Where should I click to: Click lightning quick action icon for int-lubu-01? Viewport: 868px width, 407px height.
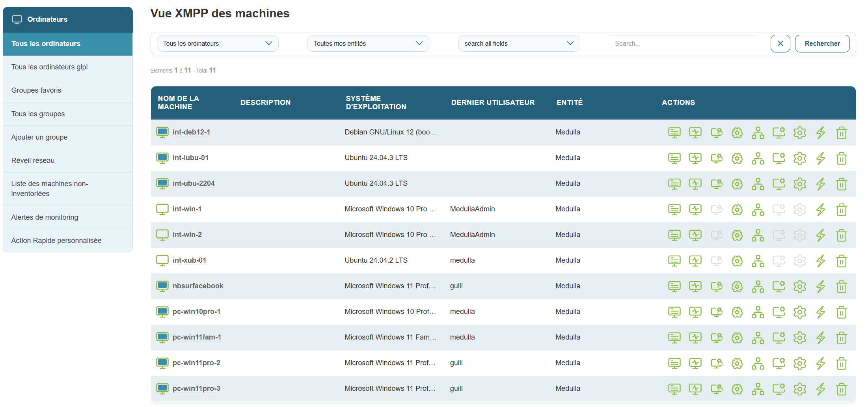820,159
